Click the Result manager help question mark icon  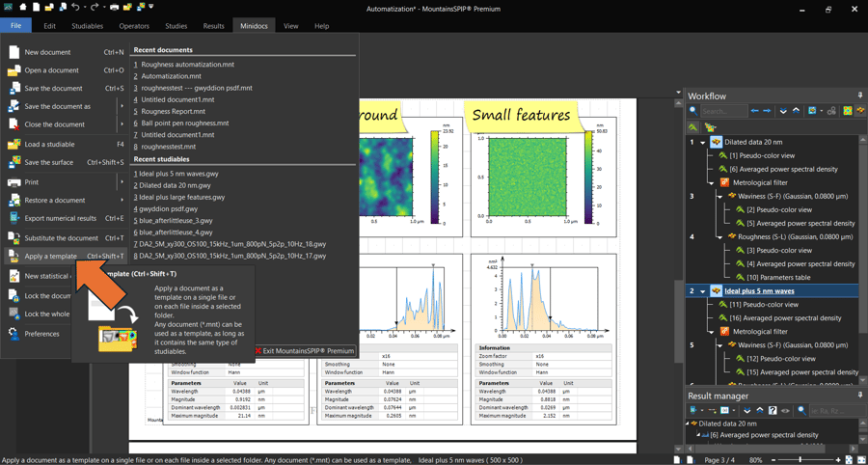pos(773,410)
